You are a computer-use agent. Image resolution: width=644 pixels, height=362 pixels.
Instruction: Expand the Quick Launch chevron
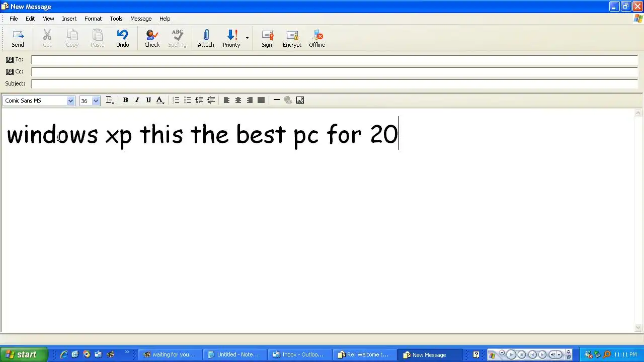[128, 353]
